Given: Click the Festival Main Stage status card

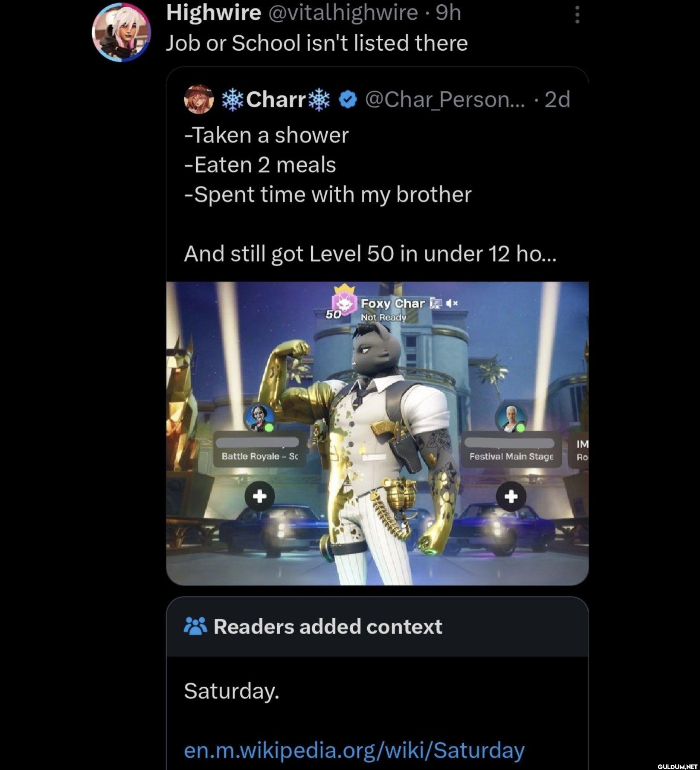Looking at the screenshot, I should point(511,449).
